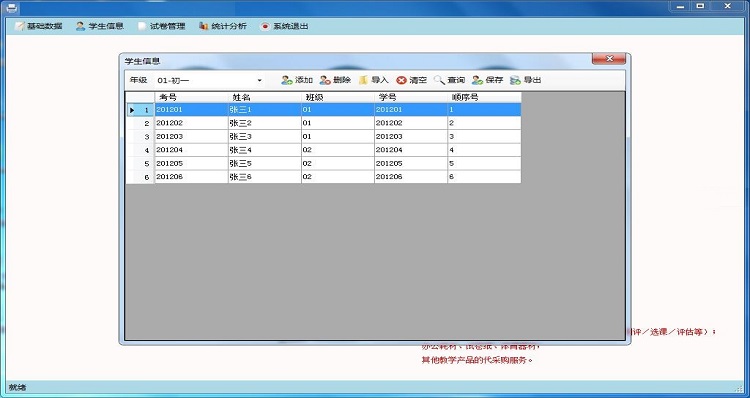Open the 试卷管理 menu
Viewport: 750px width, 398px height.
162,26
